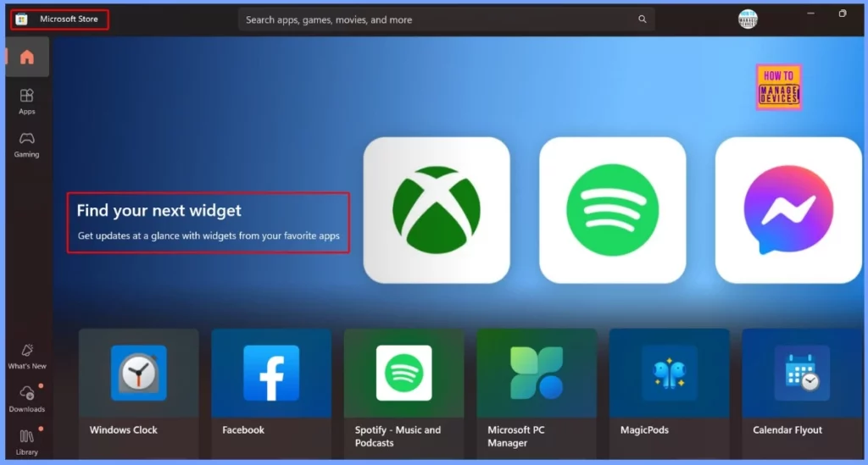Open the Calendar Flyout app card
868x465 pixels.
(802, 394)
